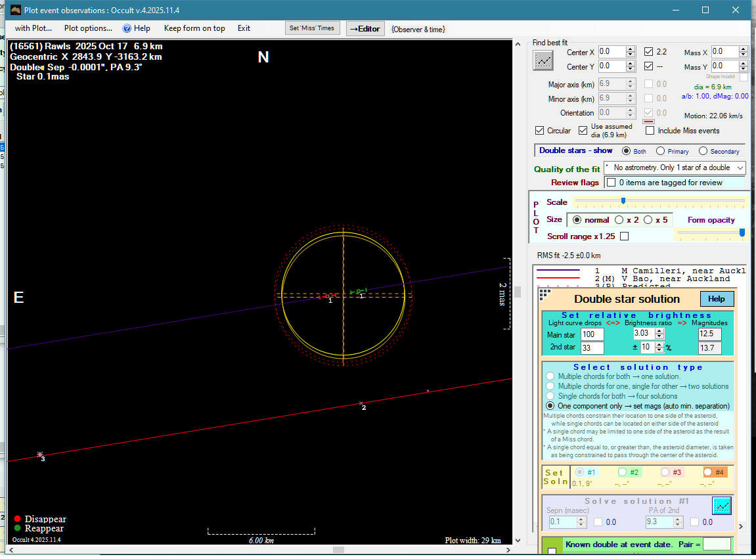This screenshot has width=756, height=559.
Task: Click the {Observer & time} menu item
Action: [418, 29]
